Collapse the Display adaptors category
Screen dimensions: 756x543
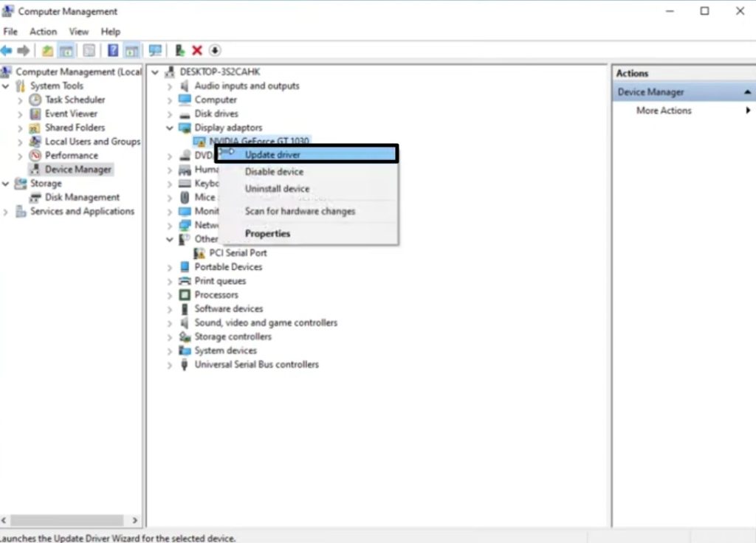click(170, 128)
